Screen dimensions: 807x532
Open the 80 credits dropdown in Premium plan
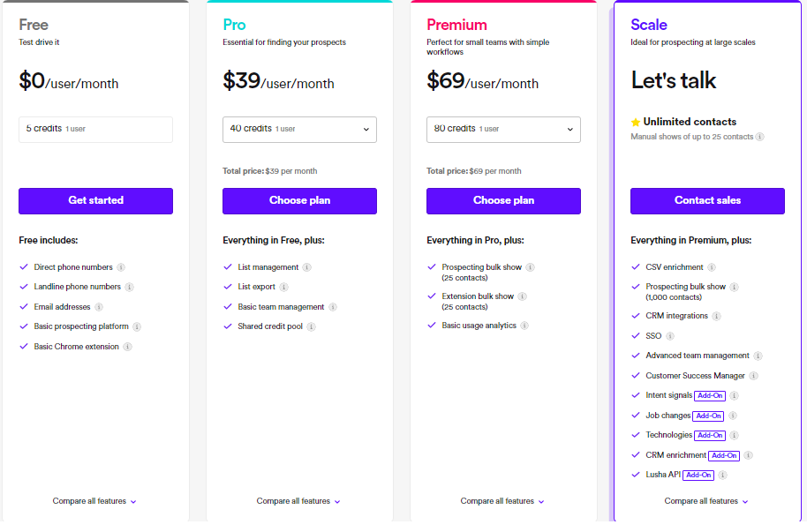[x=503, y=129]
